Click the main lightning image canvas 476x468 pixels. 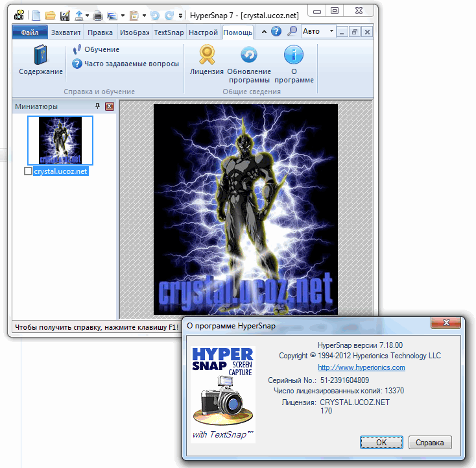[x=246, y=209]
